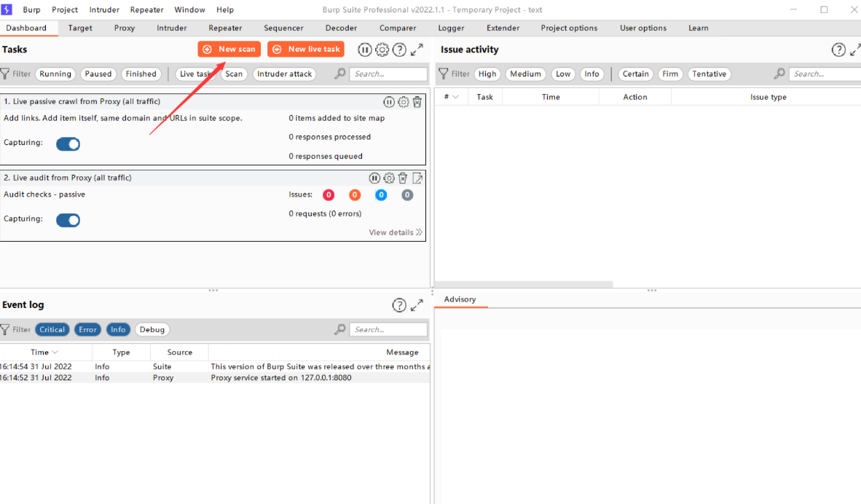Filter tasks by Live task type
The height and width of the screenshot is (504, 861).
pyautogui.click(x=195, y=74)
